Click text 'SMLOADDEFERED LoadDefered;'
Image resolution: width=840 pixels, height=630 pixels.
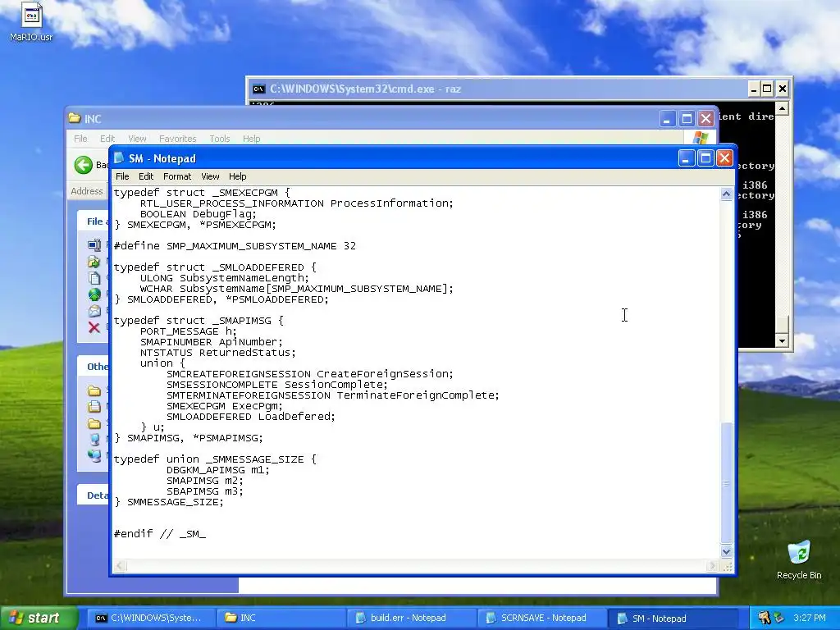[251, 416]
